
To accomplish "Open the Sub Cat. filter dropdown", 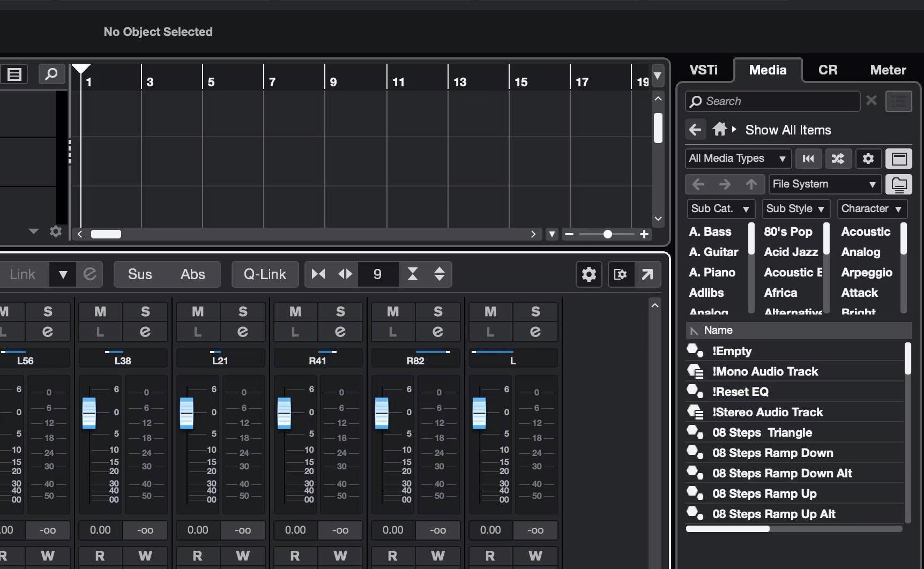I will (x=720, y=209).
